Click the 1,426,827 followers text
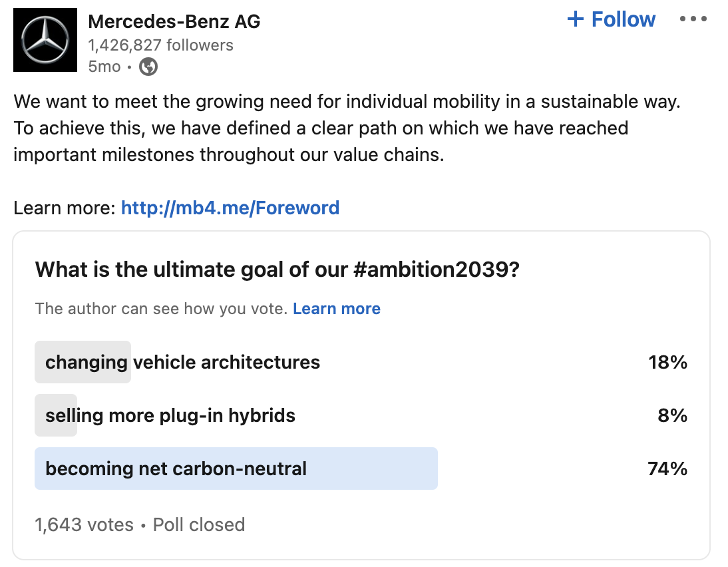This screenshot has width=728, height=567. (x=161, y=45)
